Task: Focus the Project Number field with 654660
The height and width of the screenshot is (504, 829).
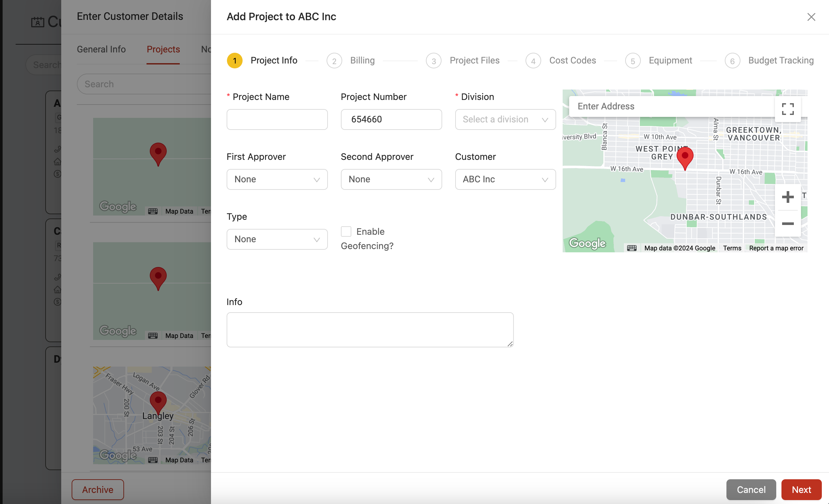Action: 391,119
